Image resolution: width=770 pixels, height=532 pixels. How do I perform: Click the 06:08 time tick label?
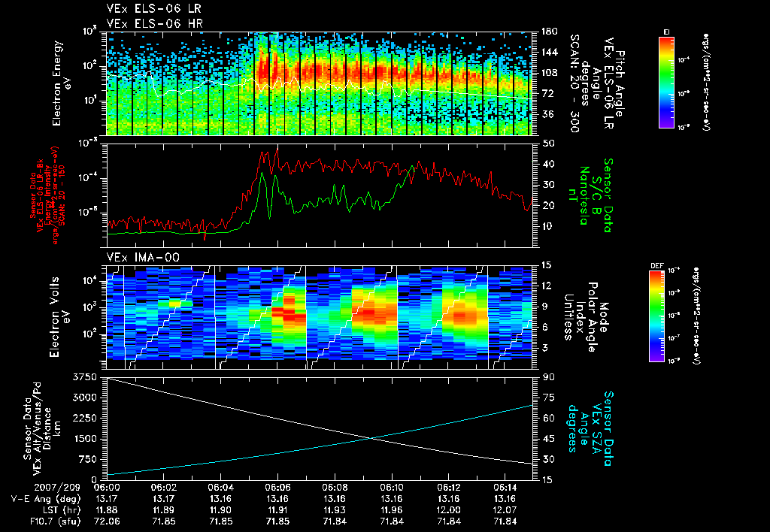[335, 488]
